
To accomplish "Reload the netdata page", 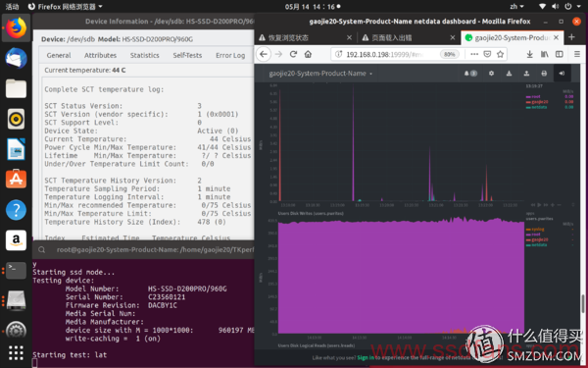I will pos(293,54).
